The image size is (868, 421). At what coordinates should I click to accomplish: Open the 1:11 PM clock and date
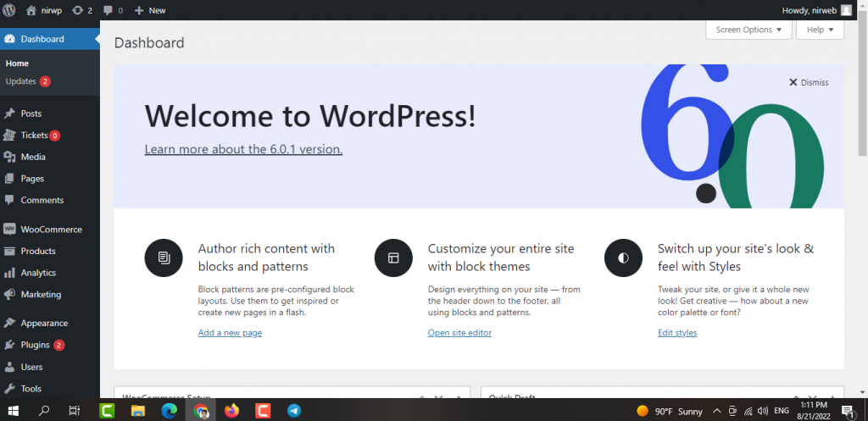[815, 411]
